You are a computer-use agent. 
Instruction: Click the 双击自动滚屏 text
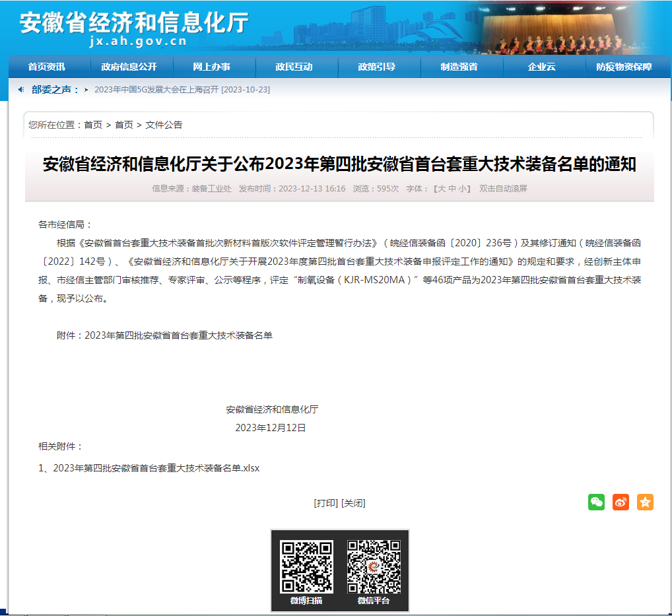point(503,189)
